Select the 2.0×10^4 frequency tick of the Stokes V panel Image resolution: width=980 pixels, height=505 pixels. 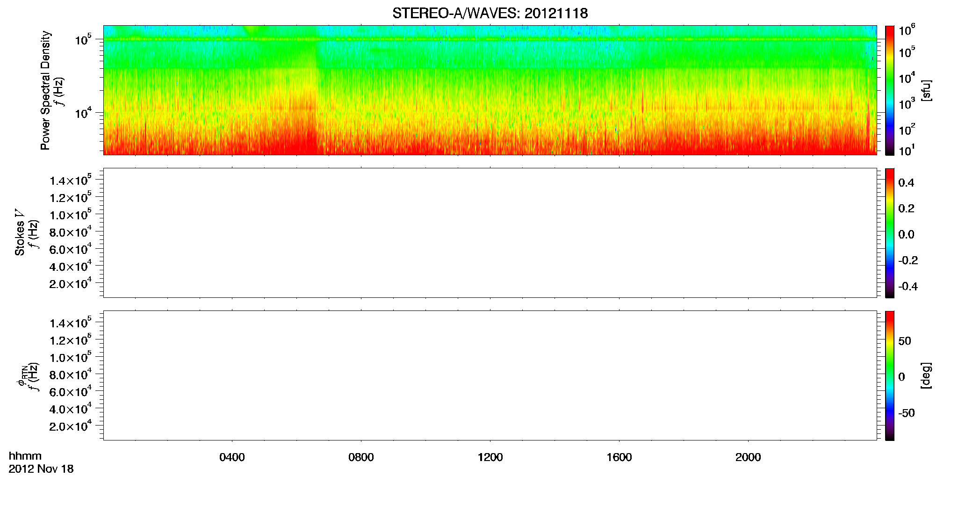70,283
